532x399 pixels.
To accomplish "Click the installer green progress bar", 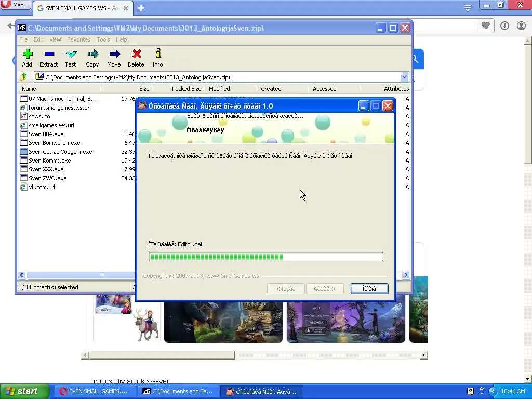I will click(265, 257).
